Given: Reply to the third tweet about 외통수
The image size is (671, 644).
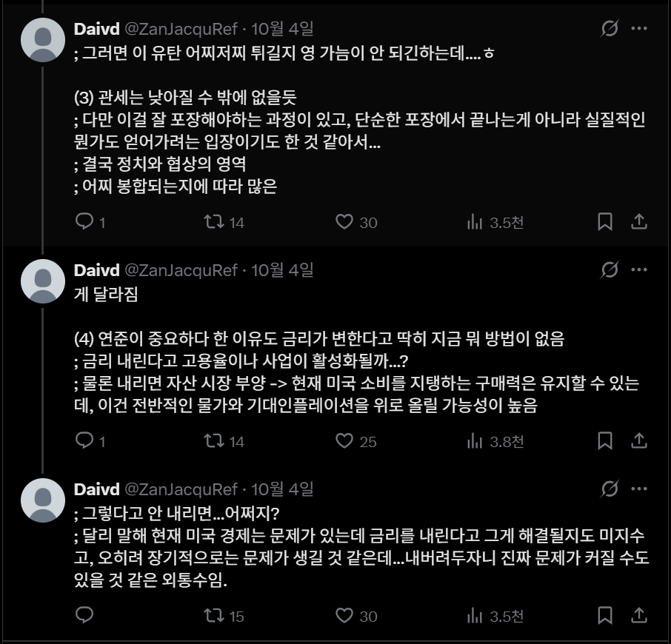Looking at the screenshot, I should (x=85, y=616).
